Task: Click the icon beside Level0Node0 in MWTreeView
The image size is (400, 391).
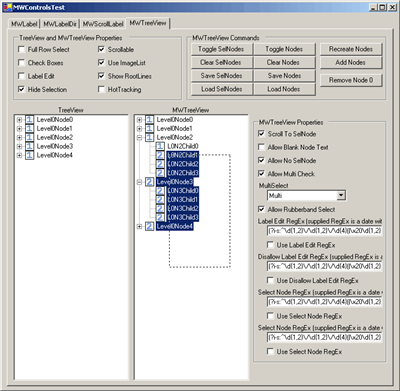Action: pos(149,119)
